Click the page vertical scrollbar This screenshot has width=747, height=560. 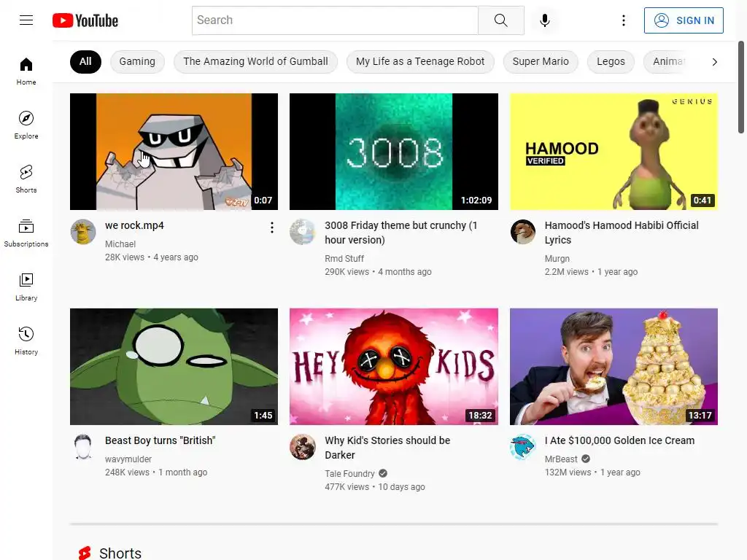[741, 87]
